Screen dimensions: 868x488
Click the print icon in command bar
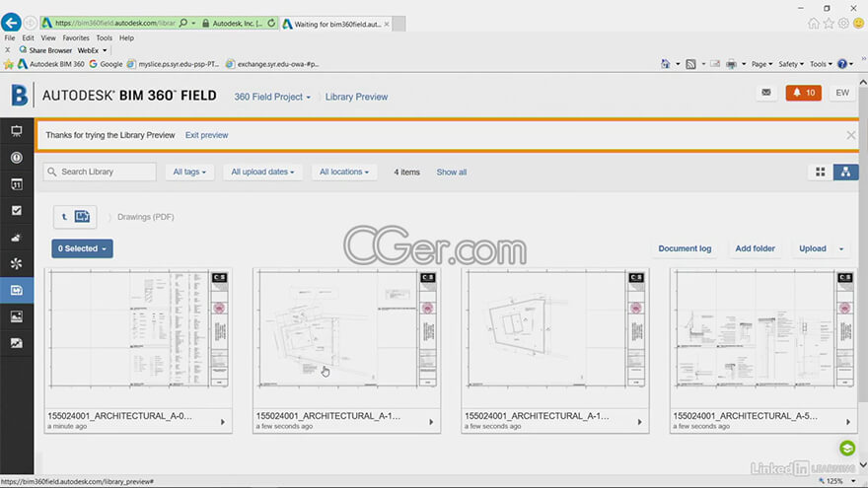(x=731, y=64)
